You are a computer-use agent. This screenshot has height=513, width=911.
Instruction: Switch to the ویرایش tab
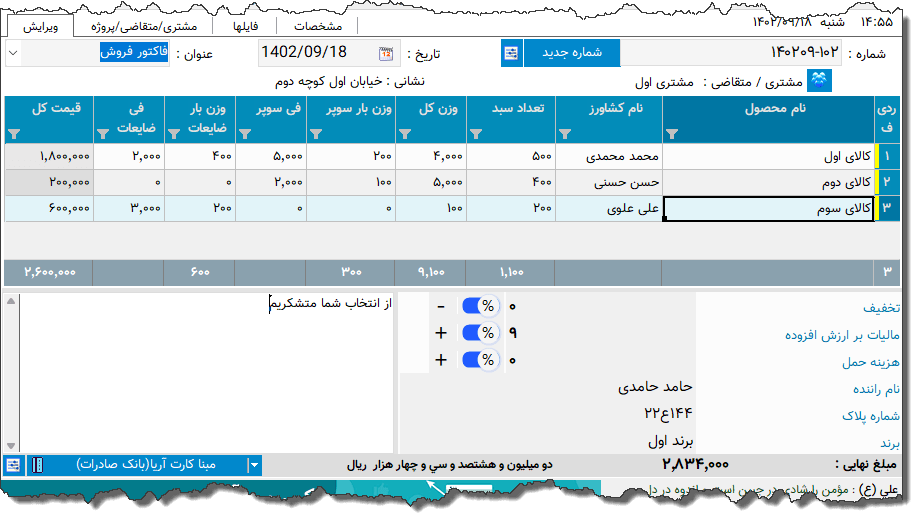point(41,26)
